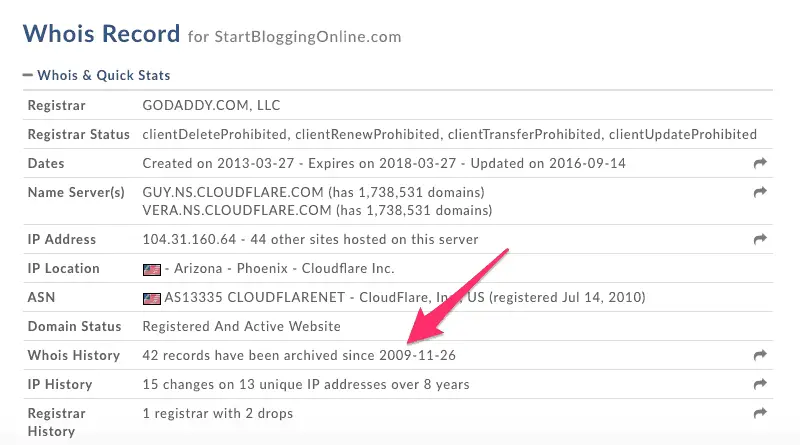Collapse the Whois & Quick Stats section

coord(96,76)
